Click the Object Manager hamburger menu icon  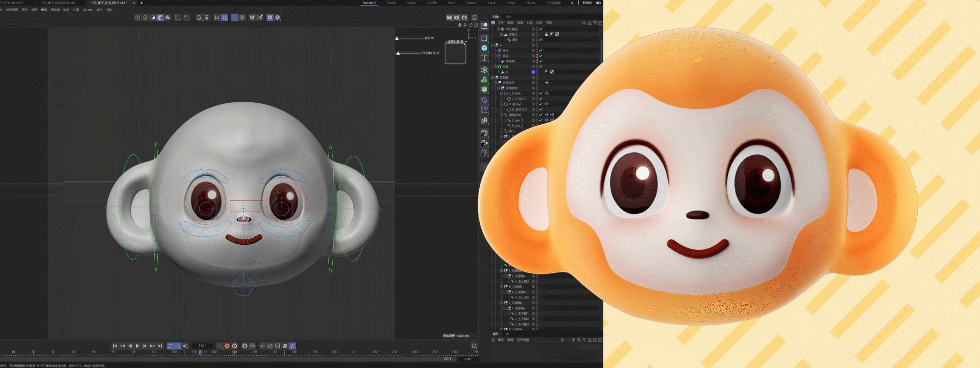[493, 23]
